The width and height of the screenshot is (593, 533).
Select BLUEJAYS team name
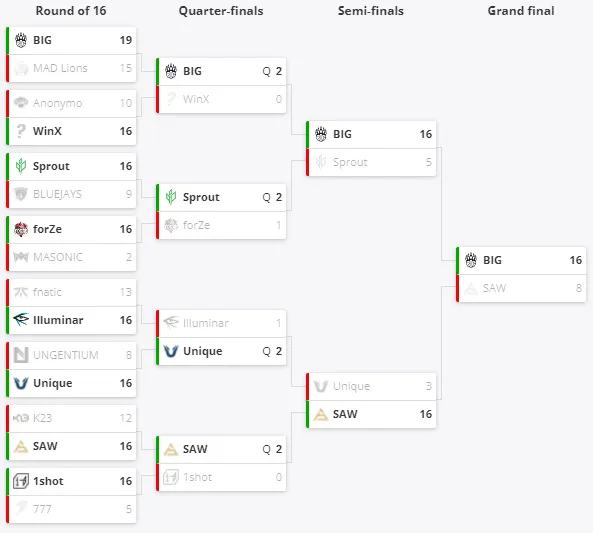pos(57,194)
